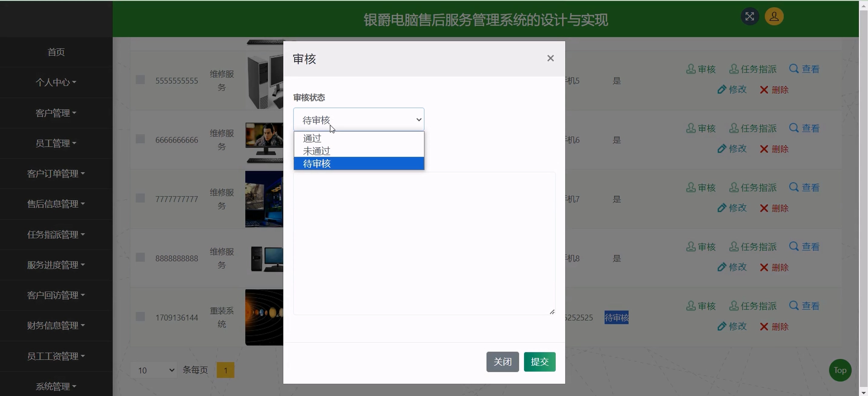This screenshot has height=396, width=868.
Task: Open 系统管理 sidebar menu
Action: point(56,386)
